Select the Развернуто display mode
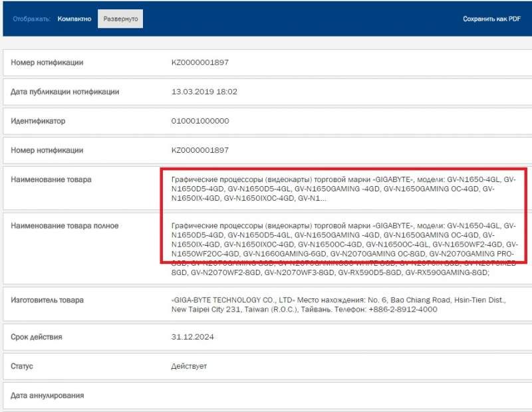This screenshot has height=412, width=532. tap(120, 19)
